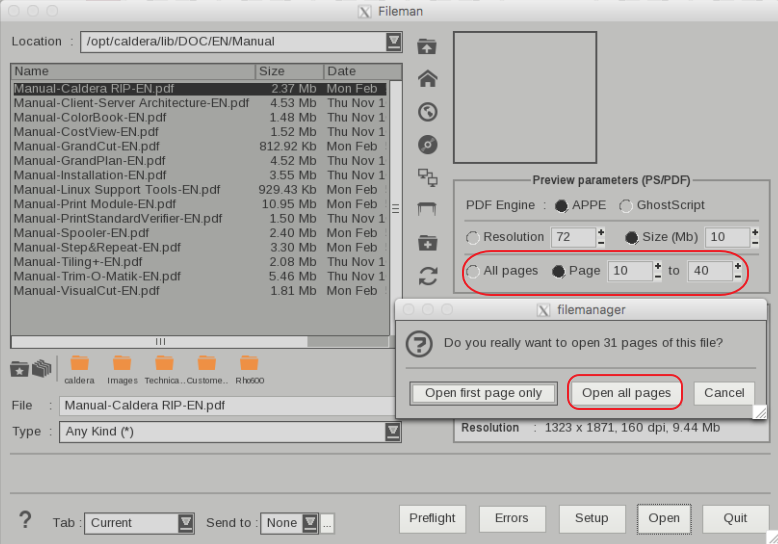This screenshot has height=544, width=778.
Task: Create a new folder icon
Action: click(x=427, y=243)
